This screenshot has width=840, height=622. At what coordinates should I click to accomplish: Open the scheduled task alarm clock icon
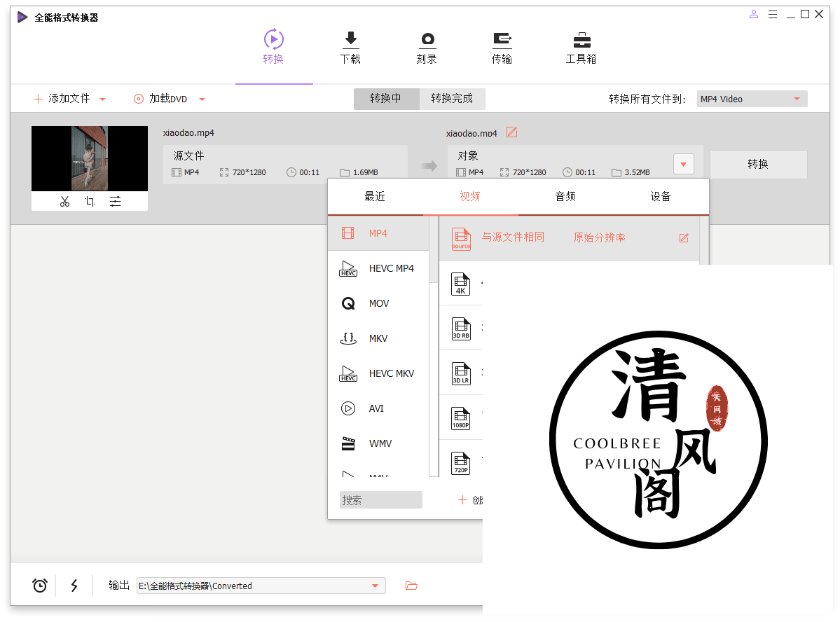[40, 586]
